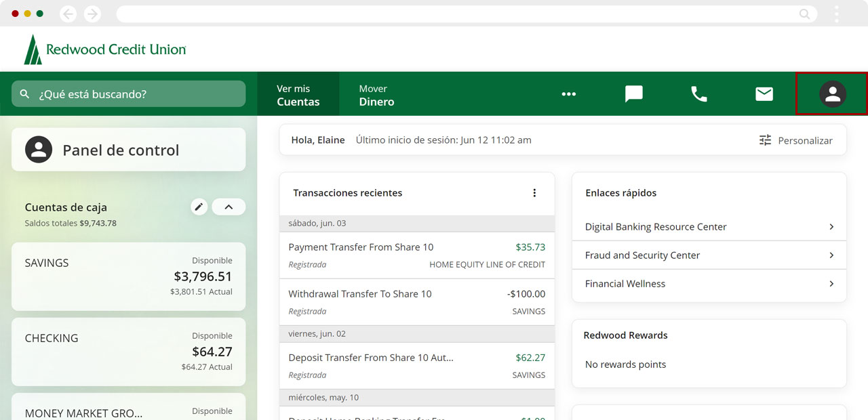Expand Digital Banking Resource Center chevron
The width and height of the screenshot is (868, 420).
[831, 227]
